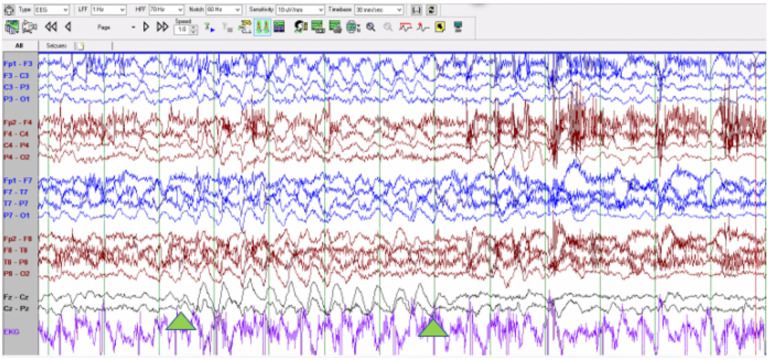Viewport: 768px width, 361px height.
Task: Select the T8 - P8 channel label
Action: click(16, 262)
